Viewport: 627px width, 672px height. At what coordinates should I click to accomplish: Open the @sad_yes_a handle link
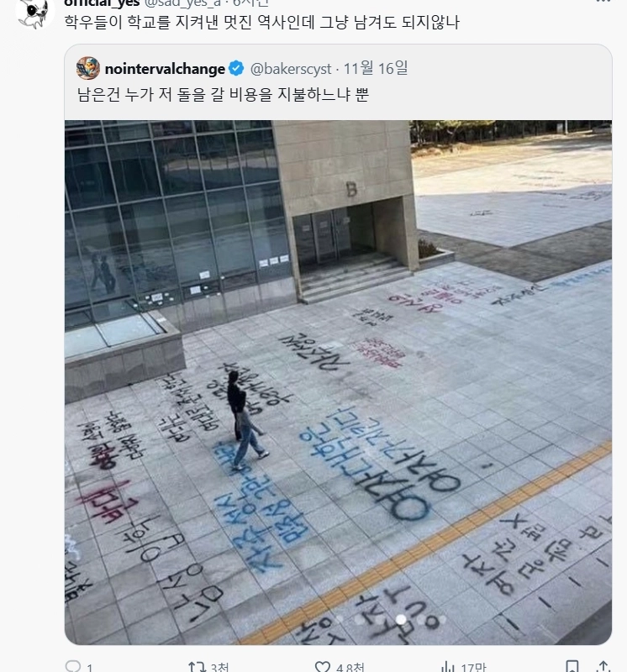pyautogui.click(x=184, y=3)
